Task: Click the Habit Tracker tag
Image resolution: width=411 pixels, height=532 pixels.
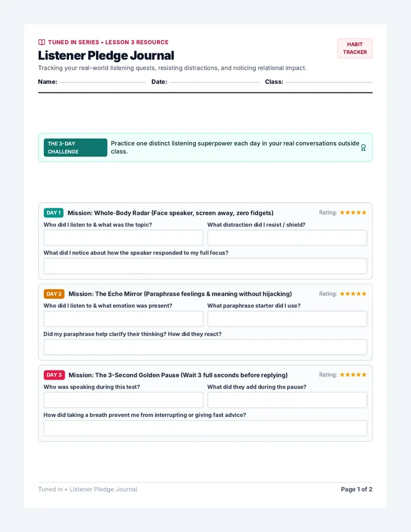Action: pos(354,48)
